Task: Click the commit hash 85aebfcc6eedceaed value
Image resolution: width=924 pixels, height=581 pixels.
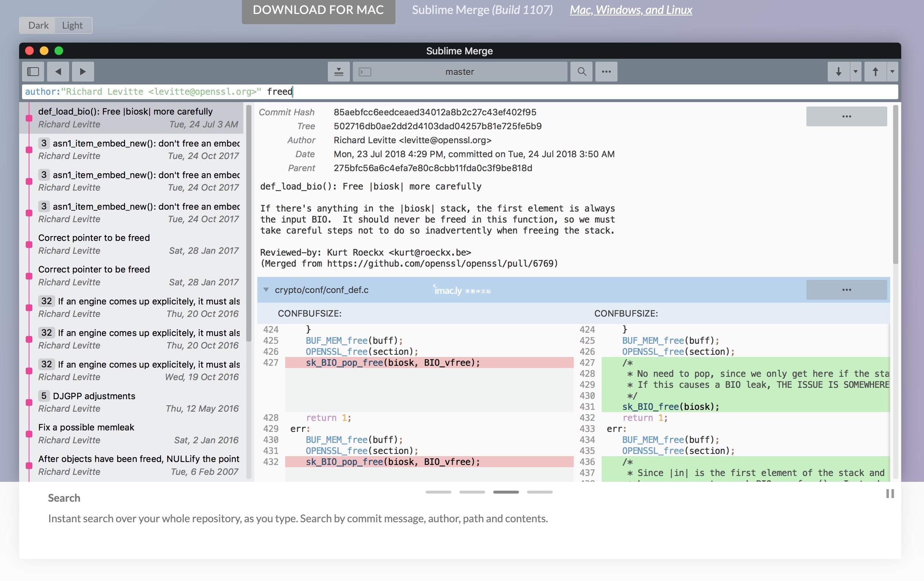Action: pyautogui.click(x=435, y=112)
